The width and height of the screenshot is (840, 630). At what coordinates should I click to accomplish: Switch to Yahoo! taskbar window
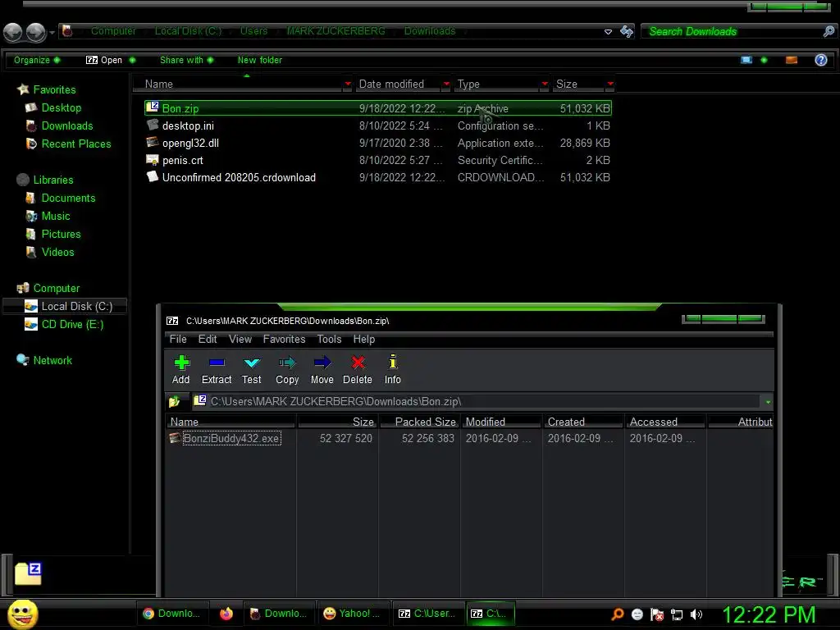[352, 614]
